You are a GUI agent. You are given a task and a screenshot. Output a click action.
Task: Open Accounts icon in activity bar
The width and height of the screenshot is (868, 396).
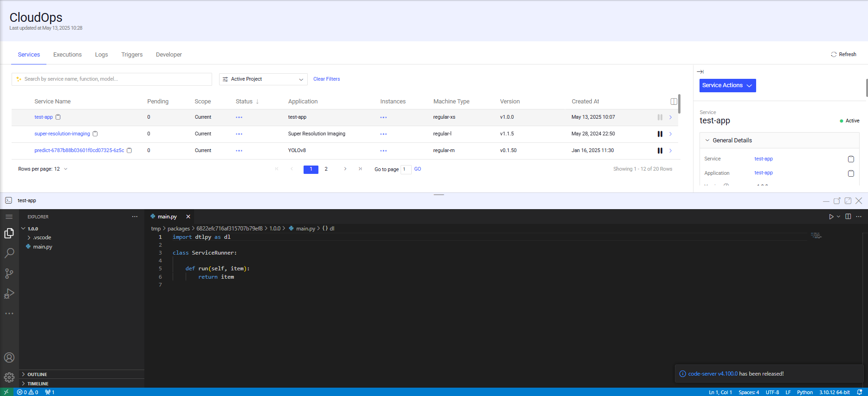(9, 358)
